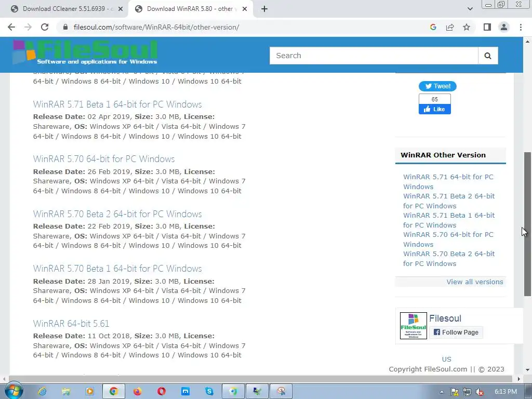
Task: Click the search magnifier button
Action: (x=488, y=56)
